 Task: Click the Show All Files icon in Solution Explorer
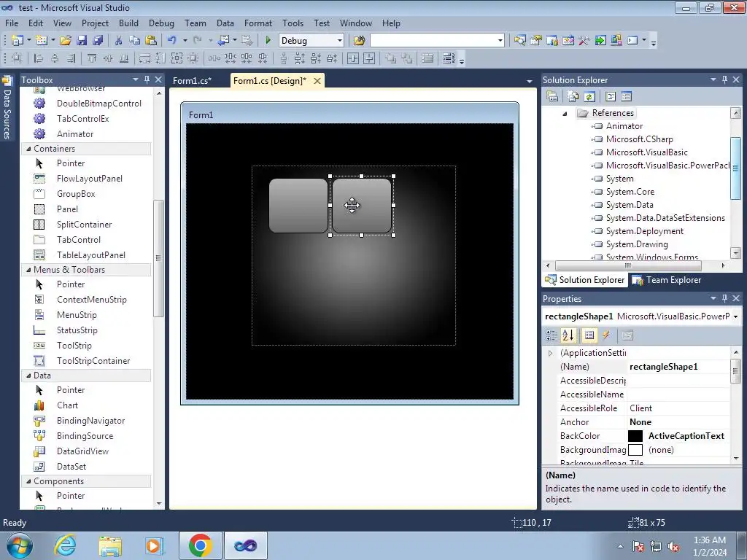[573, 97]
